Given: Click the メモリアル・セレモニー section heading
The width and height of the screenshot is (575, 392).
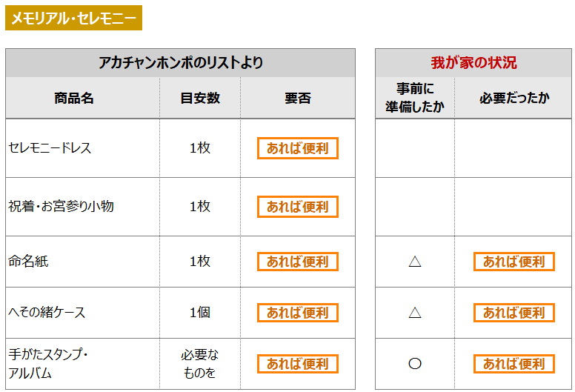Looking at the screenshot, I should point(73,18).
